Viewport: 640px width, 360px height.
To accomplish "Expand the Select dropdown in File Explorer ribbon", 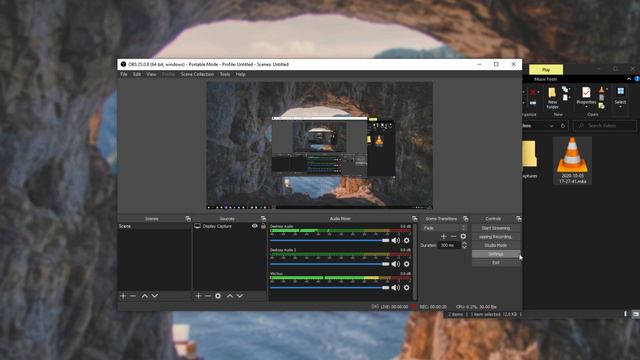I will pos(620,107).
